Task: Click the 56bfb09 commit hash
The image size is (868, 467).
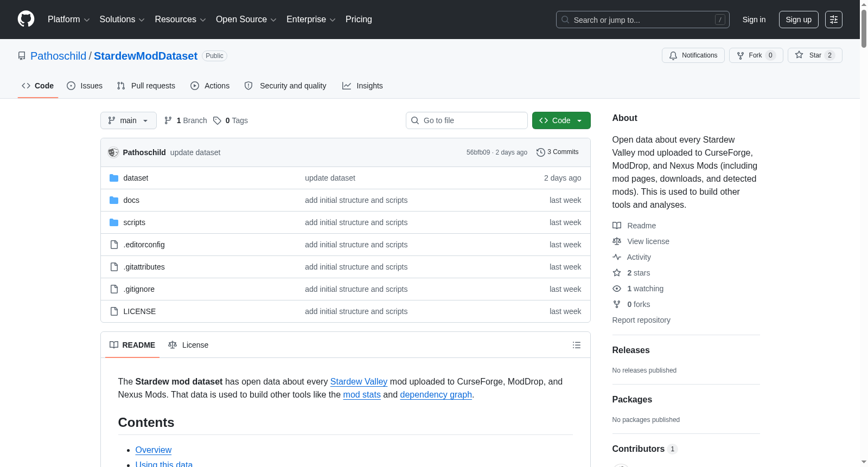Action: click(x=478, y=152)
